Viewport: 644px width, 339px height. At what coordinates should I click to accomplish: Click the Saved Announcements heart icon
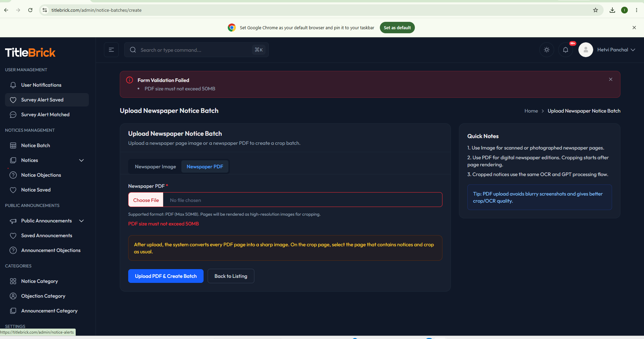(x=13, y=236)
